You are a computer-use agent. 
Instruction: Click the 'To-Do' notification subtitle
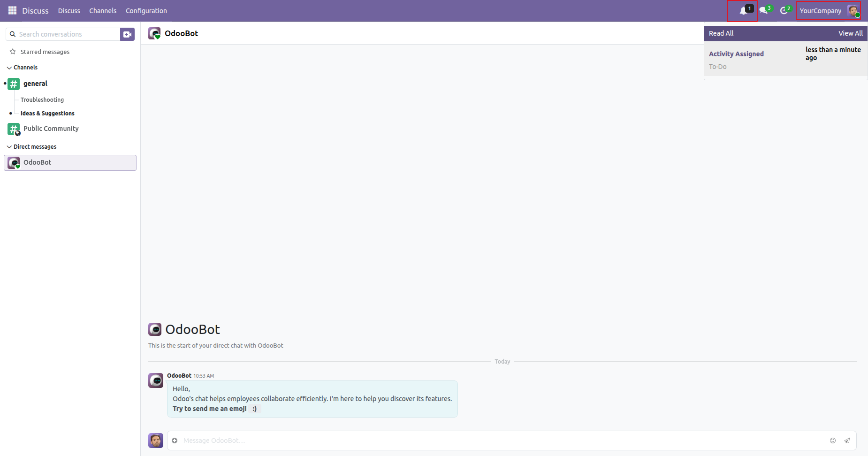(x=718, y=67)
